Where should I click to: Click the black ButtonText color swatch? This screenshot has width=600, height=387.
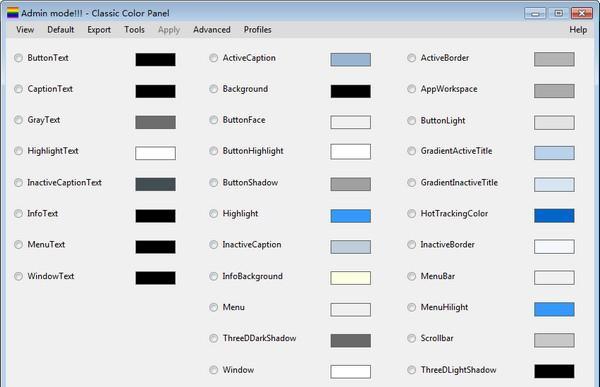(x=155, y=60)
